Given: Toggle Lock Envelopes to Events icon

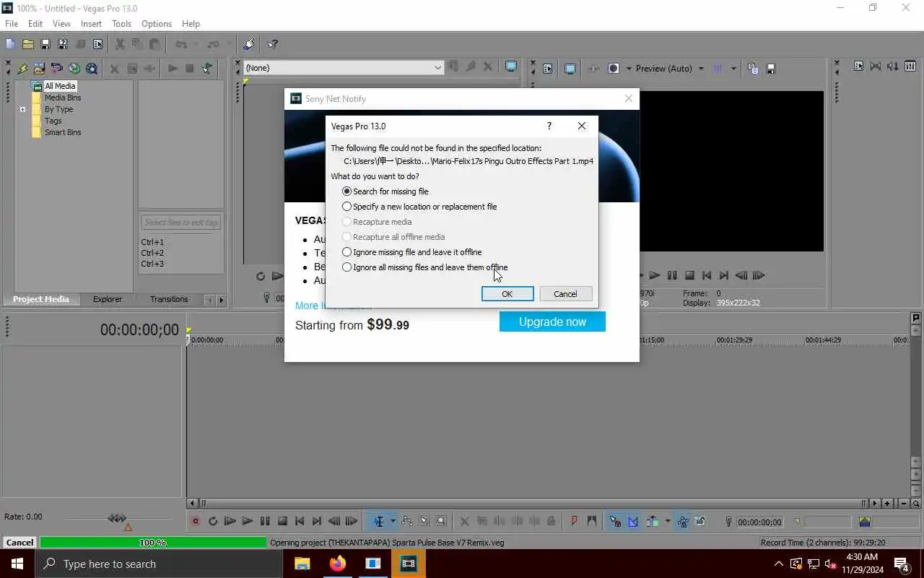Looking at the screenshot, I should (682, 521).
